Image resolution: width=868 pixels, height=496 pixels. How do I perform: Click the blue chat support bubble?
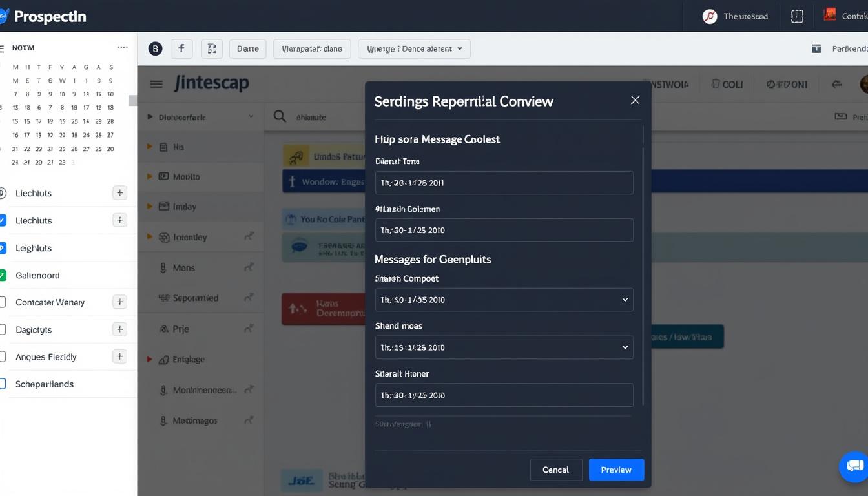point(854,466)
